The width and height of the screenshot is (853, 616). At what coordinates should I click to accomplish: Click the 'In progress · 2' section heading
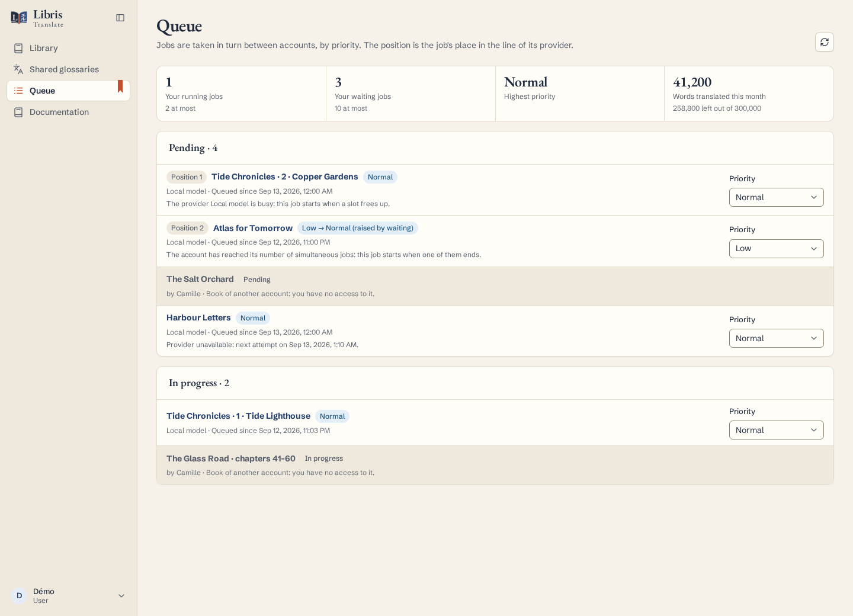(x=199, y=383)
